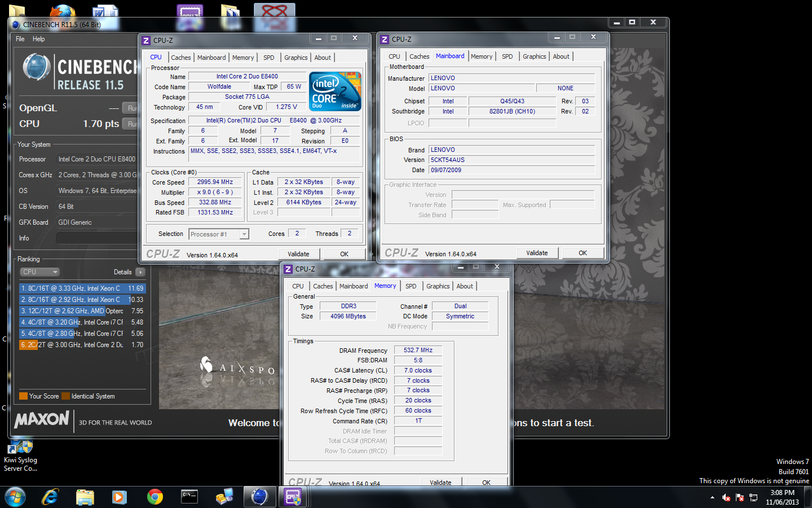Click the Intel Core 2 Duo logo
The image size is (812, 508).
point(336,91)
